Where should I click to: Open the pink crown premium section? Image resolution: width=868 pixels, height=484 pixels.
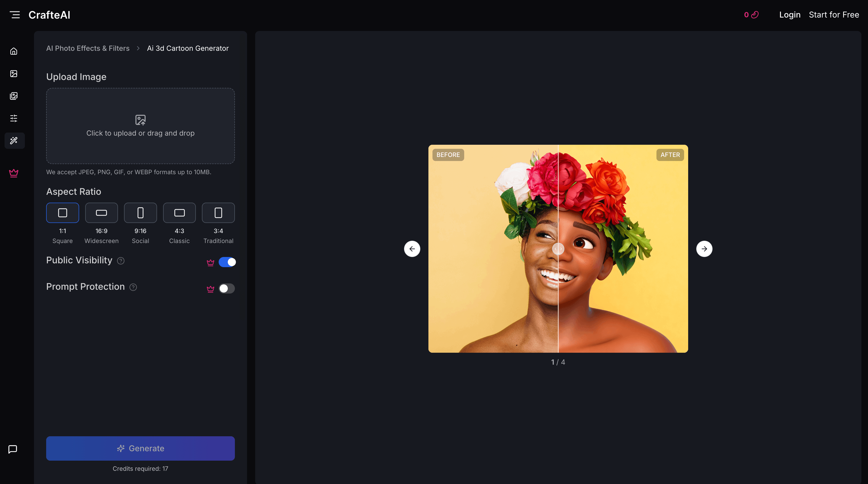tap(14, 173)
